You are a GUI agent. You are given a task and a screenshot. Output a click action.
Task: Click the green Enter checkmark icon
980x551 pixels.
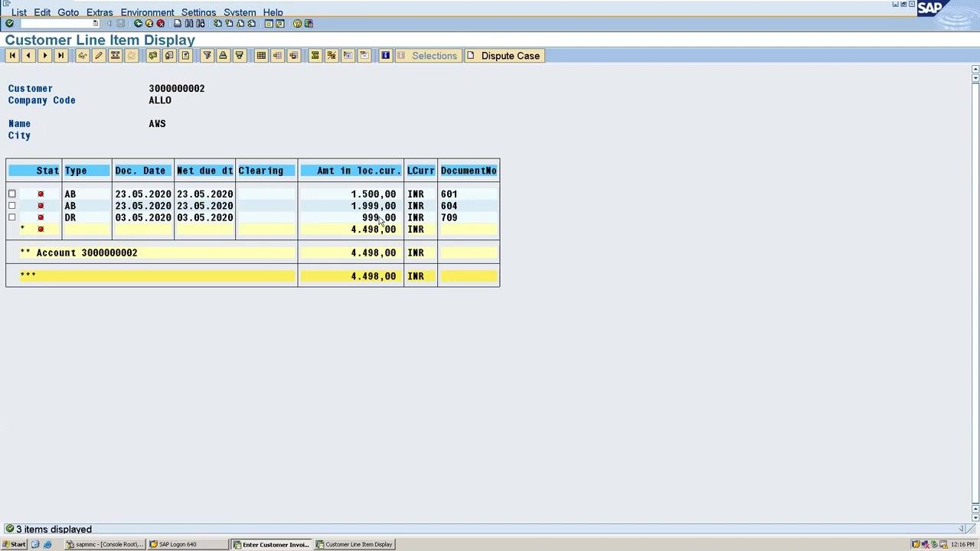9,24
